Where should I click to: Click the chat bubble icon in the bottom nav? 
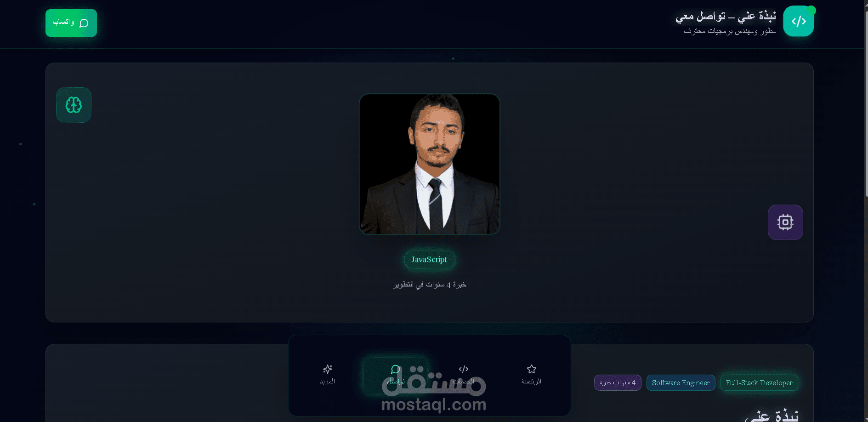tap(396, 369)
